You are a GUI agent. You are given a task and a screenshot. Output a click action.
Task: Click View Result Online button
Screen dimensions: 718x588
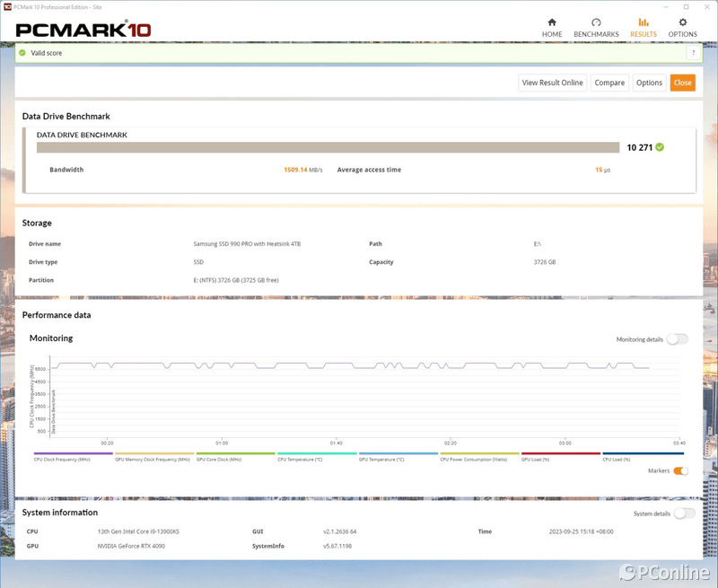552,83
